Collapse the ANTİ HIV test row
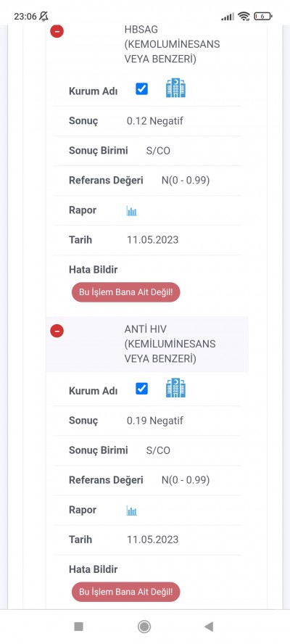 57,331
